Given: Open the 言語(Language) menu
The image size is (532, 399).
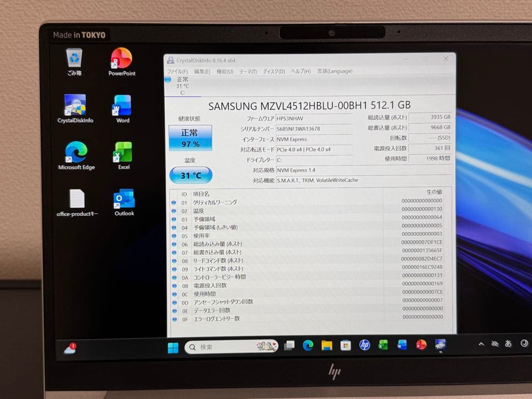Looking at the screenshot, I should (x=334, y=71).
